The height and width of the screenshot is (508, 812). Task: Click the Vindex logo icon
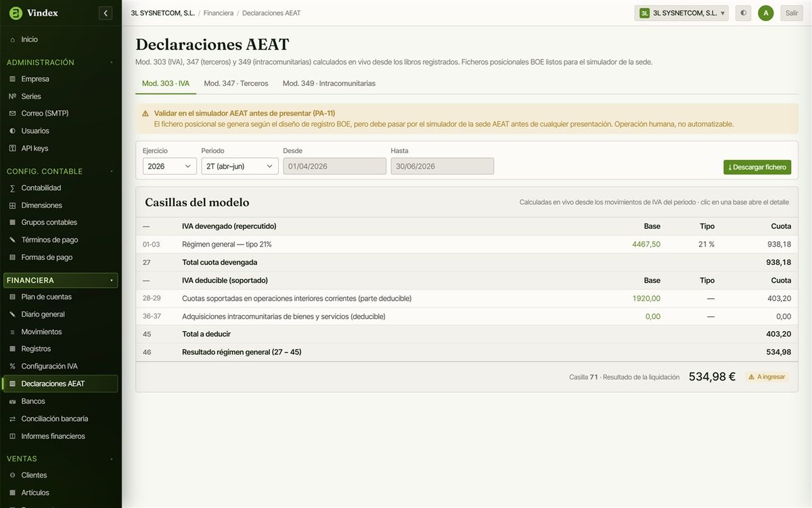[16, 13]
